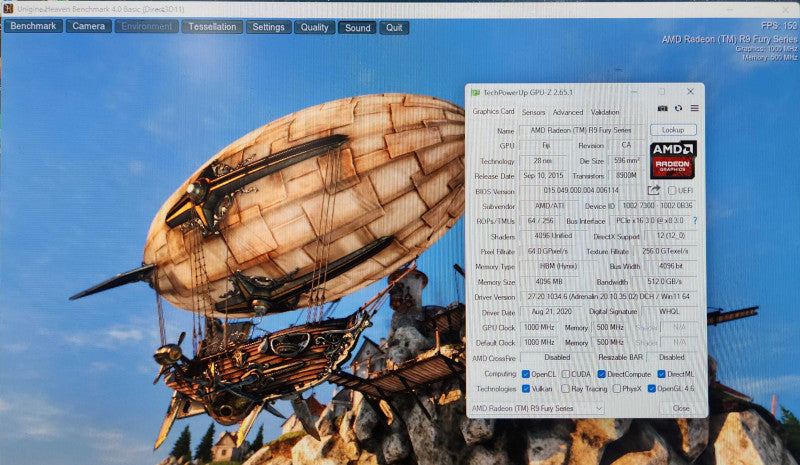Click the Memory Size value 4096 MB
The width and height of the screenshot is (800, 465).
pyautogui.click(x=548, y=281)
